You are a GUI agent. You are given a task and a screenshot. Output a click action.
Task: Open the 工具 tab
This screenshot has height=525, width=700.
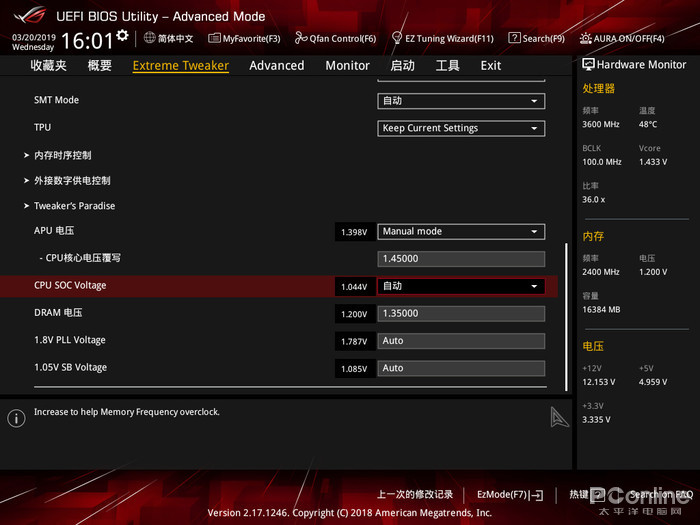[x=447, y=66]
